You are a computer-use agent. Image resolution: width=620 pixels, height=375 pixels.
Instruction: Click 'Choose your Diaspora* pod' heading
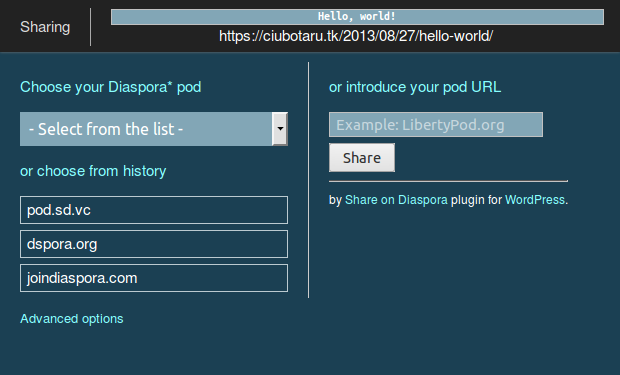tap(111, 87)
